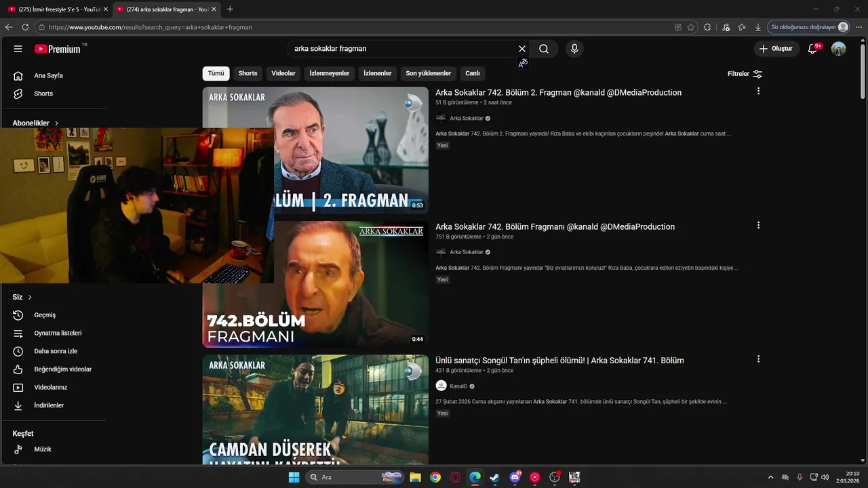Open File Explorer from the taskbar
Screen dimensions: 868x488
point(415,477)
